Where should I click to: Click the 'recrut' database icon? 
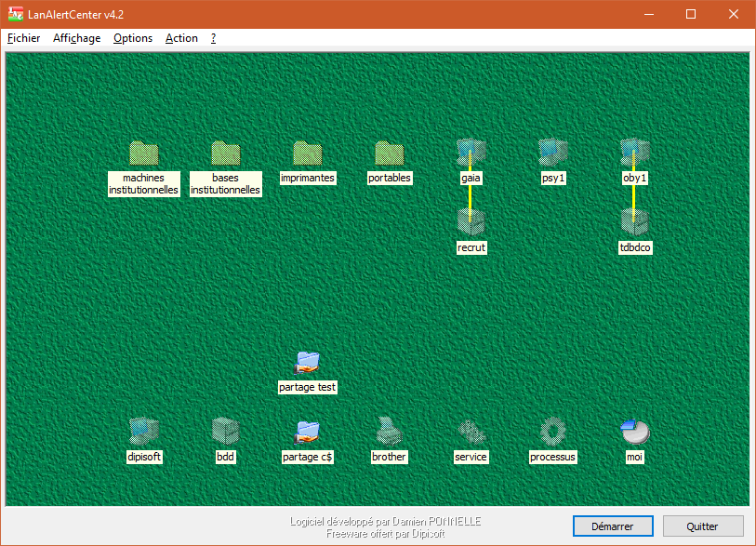click(x=471, y=222)
